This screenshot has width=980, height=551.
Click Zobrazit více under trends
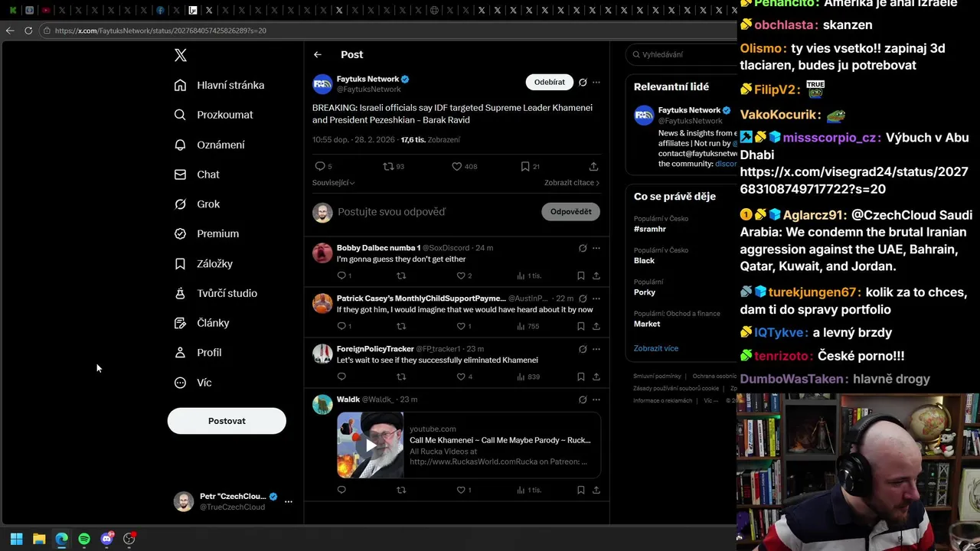(x=656, y=348)
